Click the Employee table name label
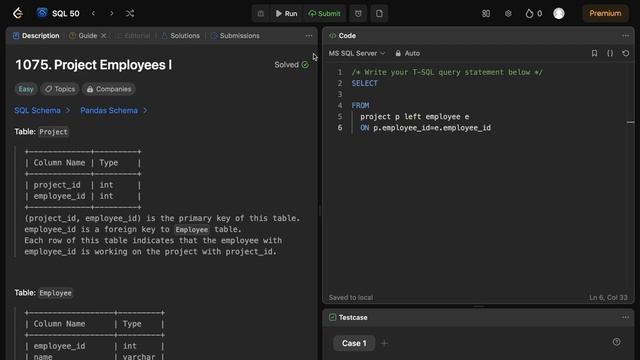640x360 pixels. [x=56, y=293]
